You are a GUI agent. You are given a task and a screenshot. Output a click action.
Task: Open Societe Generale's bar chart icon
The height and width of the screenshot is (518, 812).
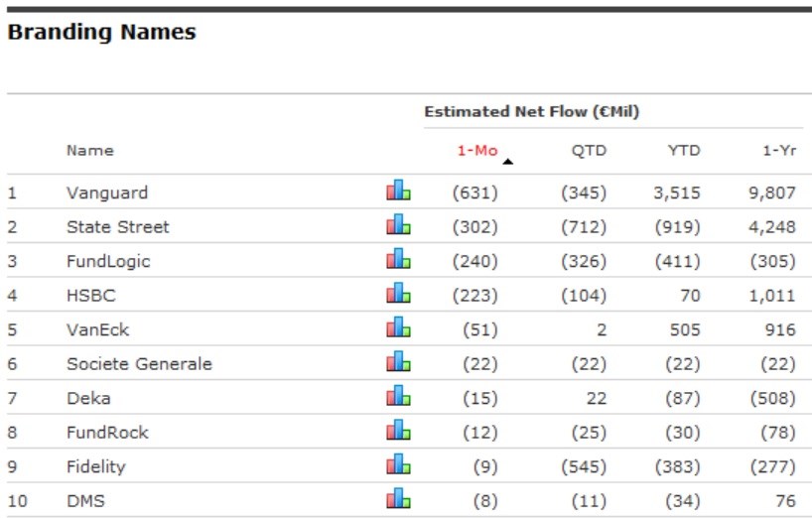[398, 362]
